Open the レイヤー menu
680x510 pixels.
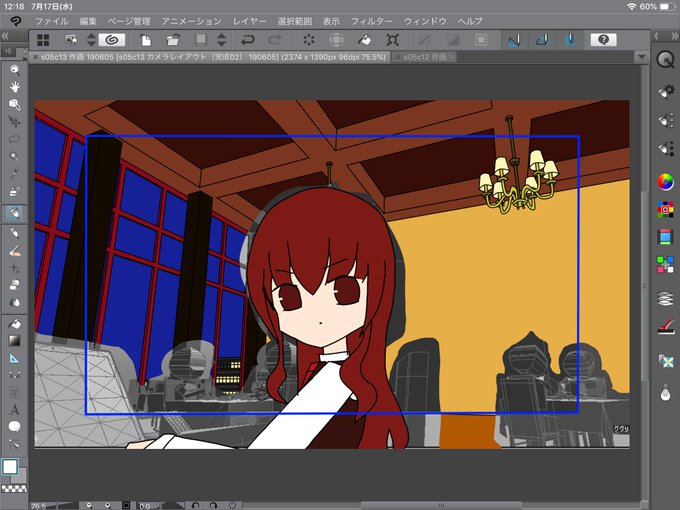pos(249,21)
